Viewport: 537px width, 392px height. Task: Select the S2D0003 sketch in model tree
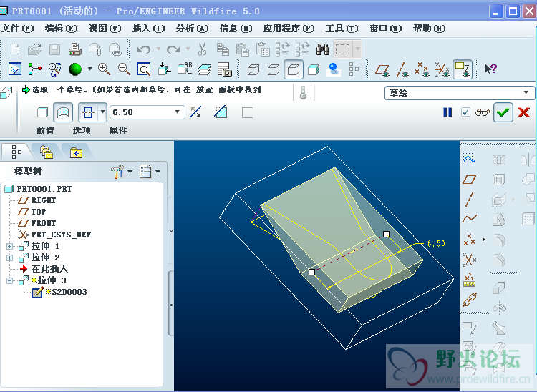[x=69, y=292]
